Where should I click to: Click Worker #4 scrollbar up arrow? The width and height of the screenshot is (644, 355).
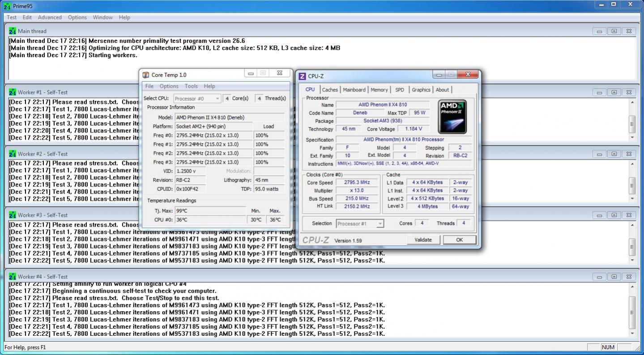pyautogui.click(x=632, y=287)
